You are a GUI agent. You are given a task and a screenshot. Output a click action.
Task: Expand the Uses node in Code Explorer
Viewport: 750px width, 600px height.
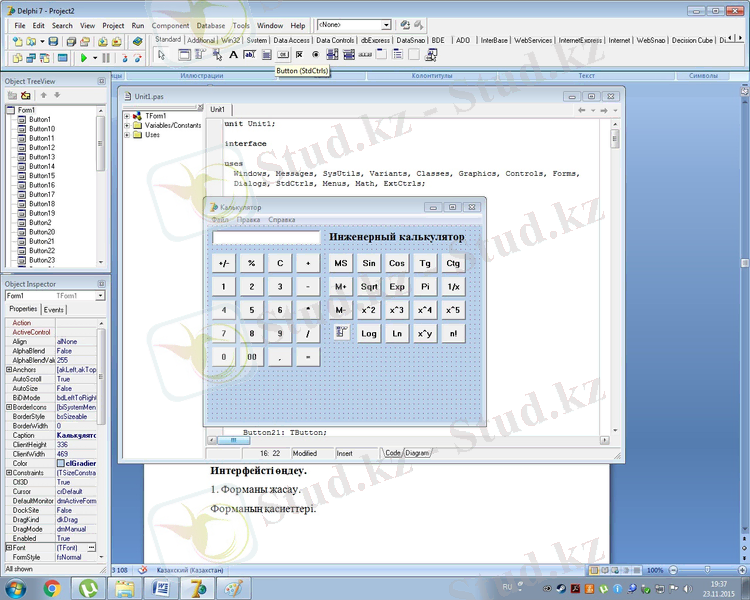[127, 135]
